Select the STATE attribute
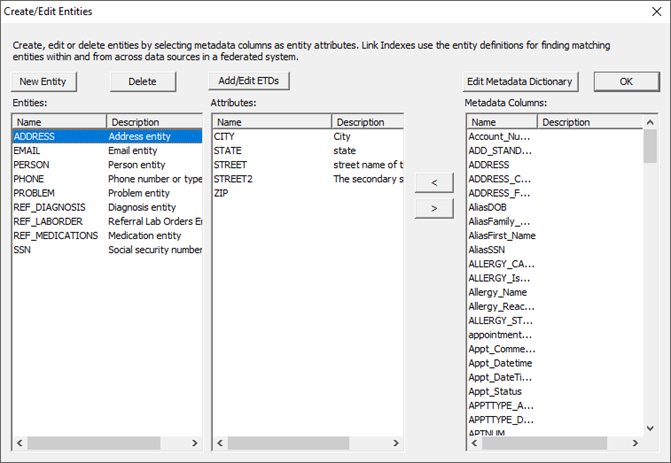Viewport: 671px width, 463px height. point(308,151)
